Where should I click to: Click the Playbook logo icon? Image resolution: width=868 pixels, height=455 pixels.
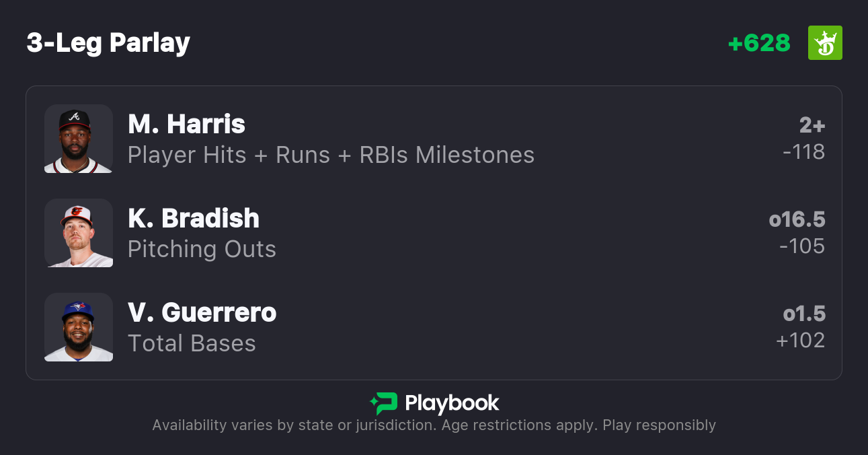(384, 403)
